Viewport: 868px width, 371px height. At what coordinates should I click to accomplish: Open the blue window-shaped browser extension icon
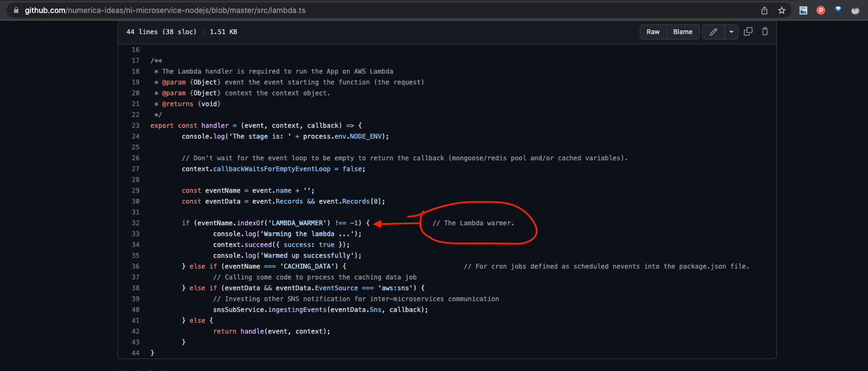click(x=803, y=10)
